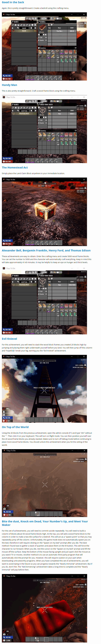Select the CRAFTING tab in the Bedroll screenshot
The width and height of the screenshot is (101, 644).
(x=44, y=18)
